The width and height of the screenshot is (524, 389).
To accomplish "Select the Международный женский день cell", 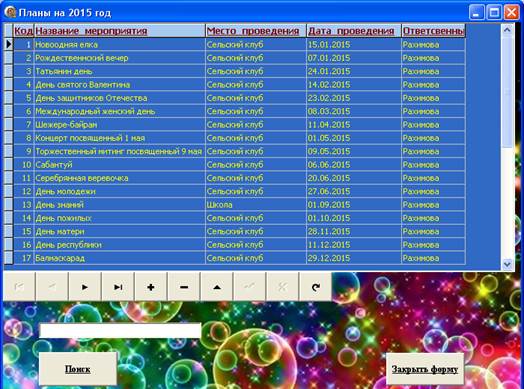I will point(120,111).
